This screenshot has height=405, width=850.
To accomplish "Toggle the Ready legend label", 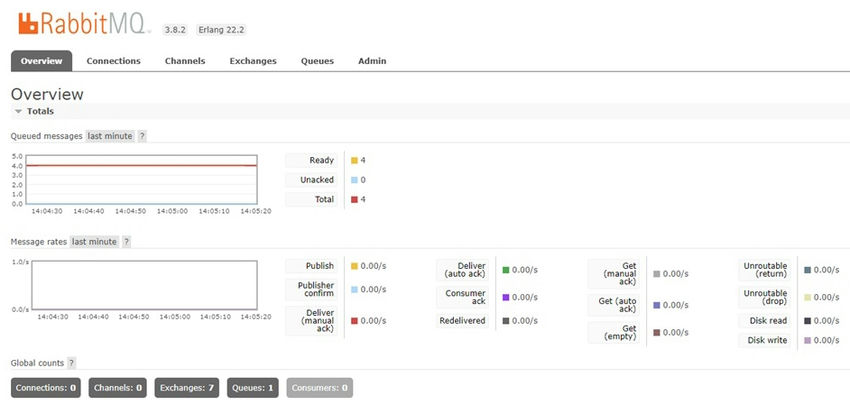I will 311,160.
